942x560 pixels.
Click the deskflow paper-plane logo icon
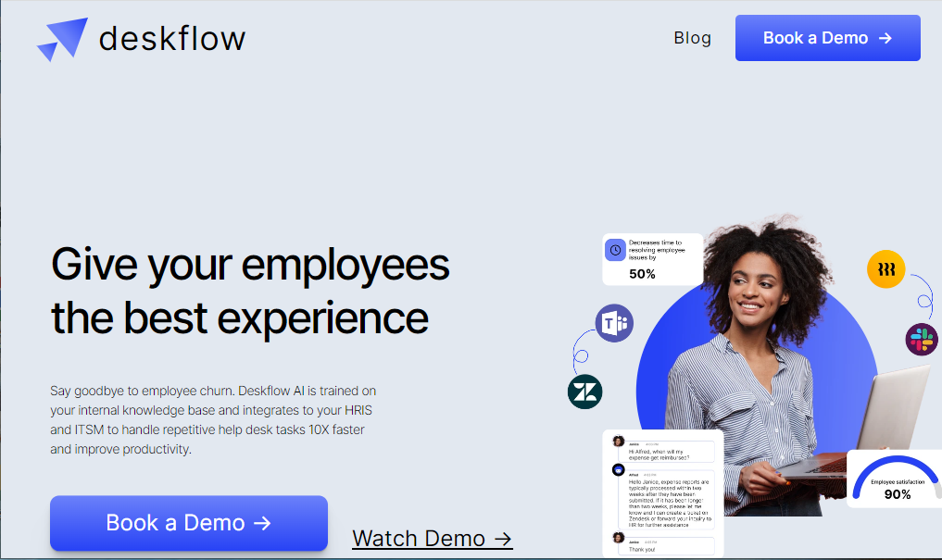coord(62,39)
